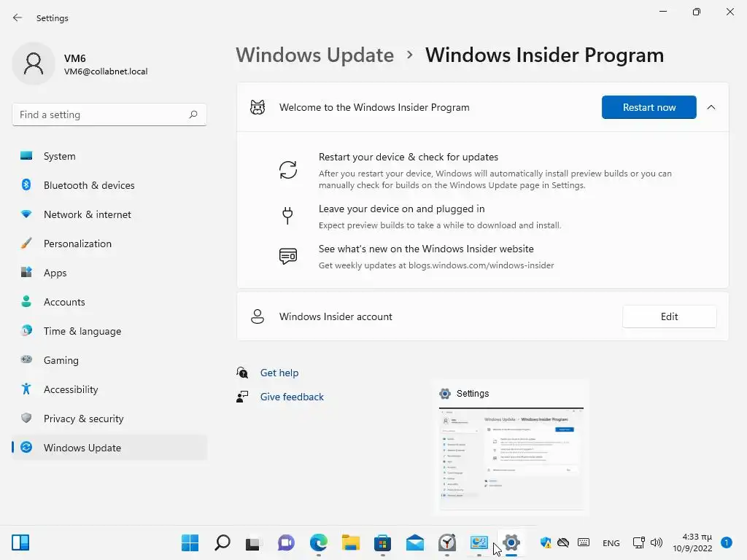
Task: Click the Insider website news icon
Action: click(287, 256)
